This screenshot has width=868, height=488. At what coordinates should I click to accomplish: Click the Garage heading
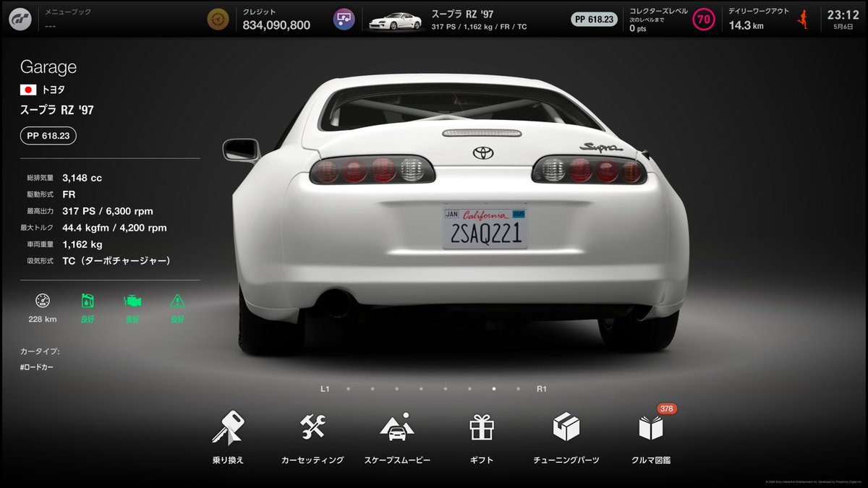pos(48,67)
